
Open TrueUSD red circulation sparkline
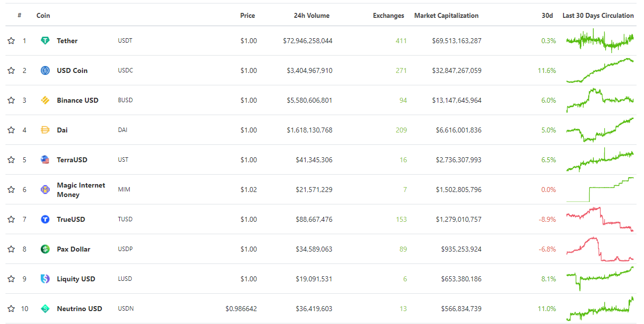coord(600,219)
